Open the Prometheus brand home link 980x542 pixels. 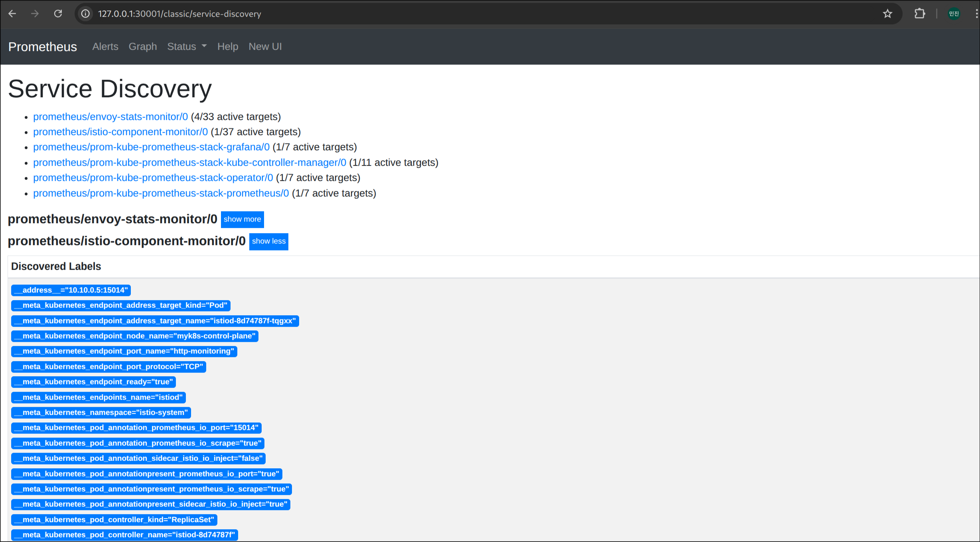(43, 47)
